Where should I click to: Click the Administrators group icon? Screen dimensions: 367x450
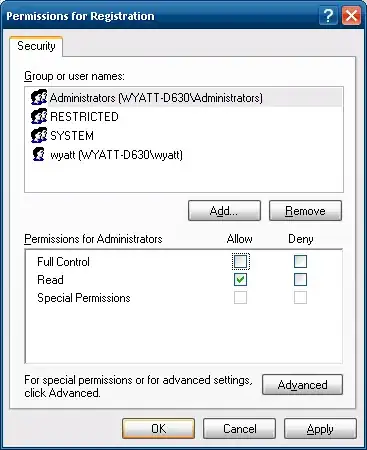[x=39, y=98]
